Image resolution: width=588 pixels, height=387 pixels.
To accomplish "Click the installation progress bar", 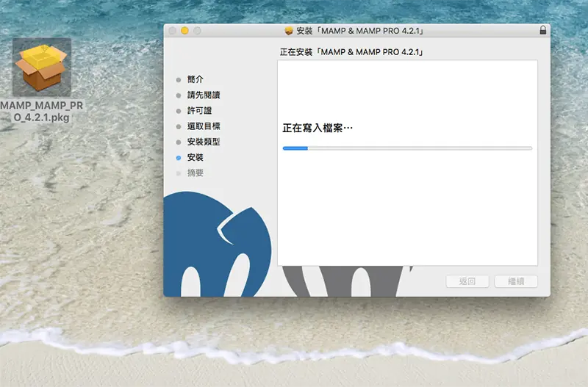I will point(407,148).
